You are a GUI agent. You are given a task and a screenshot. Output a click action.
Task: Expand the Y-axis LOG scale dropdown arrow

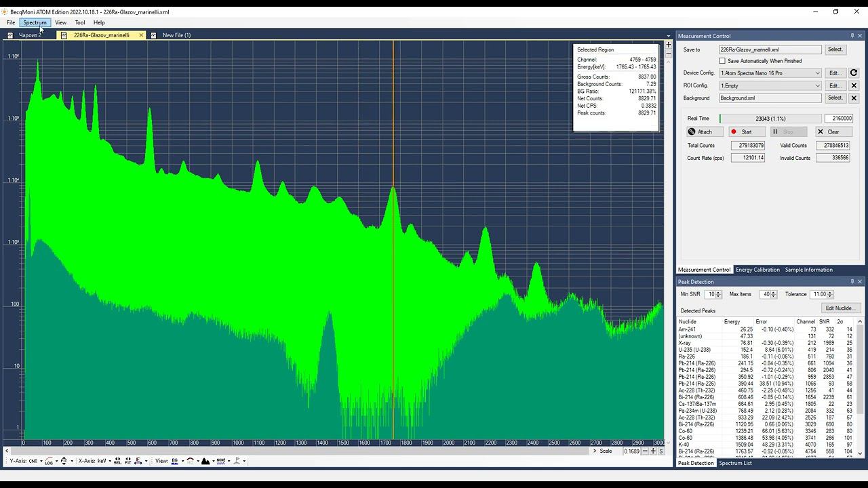coord(57,461)
